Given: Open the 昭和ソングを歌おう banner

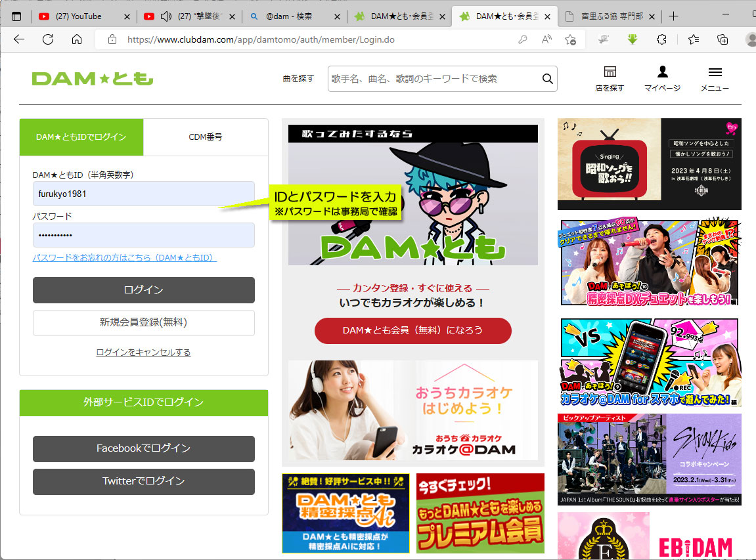Looking at the screenshot, I should coord(650,164).
